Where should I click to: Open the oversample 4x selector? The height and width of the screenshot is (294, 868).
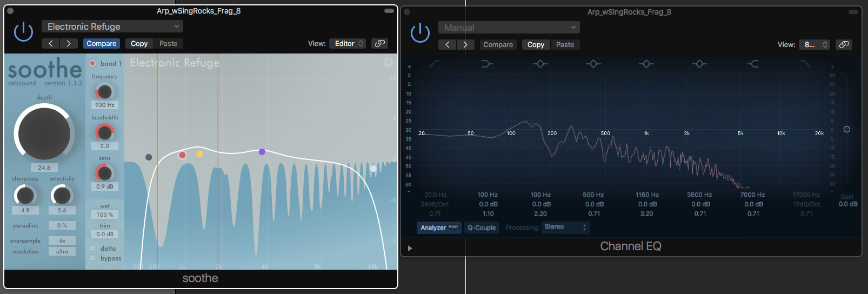(x=62, y=240)
